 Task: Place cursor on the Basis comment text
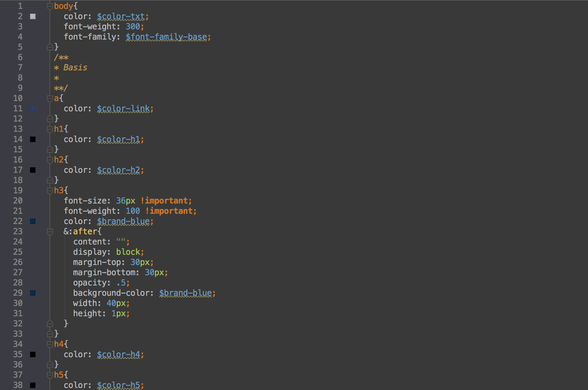point(75,68)
